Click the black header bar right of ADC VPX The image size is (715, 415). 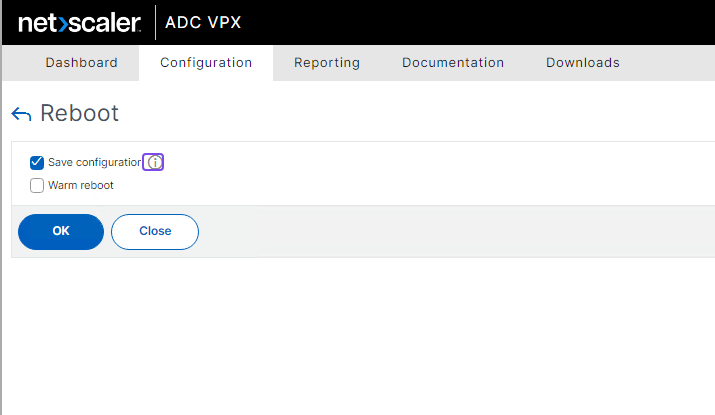tap(480, 23)
